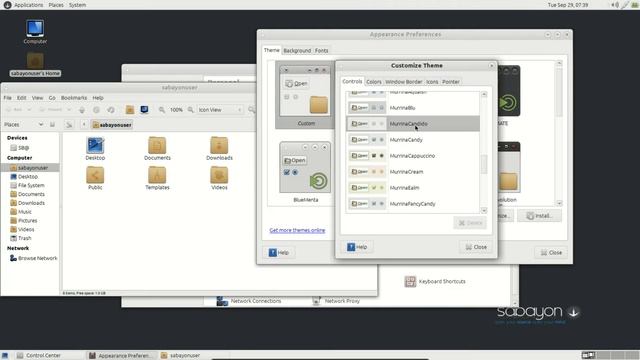640x360 pixels.
Task: Click the Stop icon in file manager toolbar
Action: (96, 110)
